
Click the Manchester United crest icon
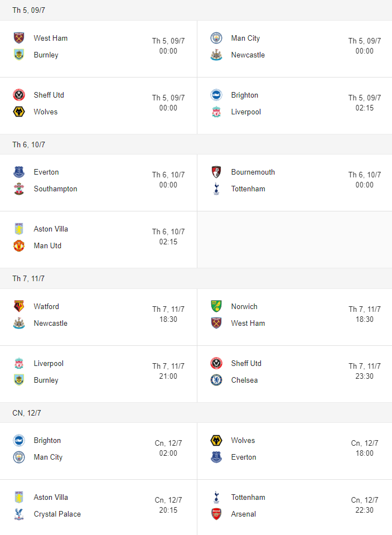pos(19,245)
